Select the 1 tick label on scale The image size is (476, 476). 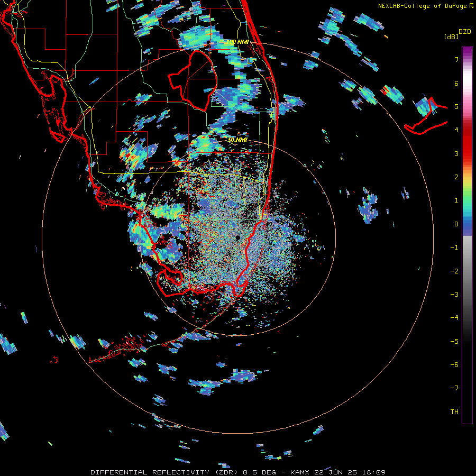click(x=456, y=200)
